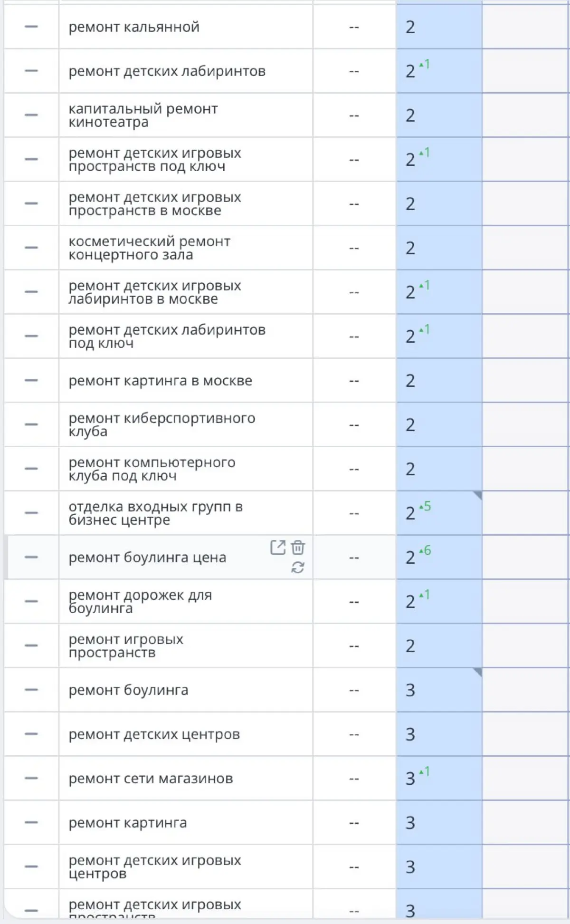The image size is (570, 924).
Task: Select keyword ремонт детских лабиринтов
Action: 167,71
